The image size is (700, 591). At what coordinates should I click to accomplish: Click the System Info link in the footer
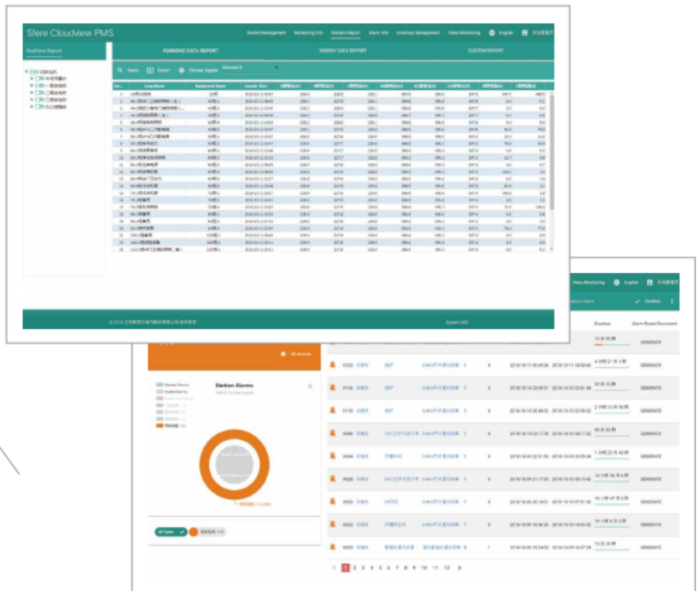tap(456, 322)
